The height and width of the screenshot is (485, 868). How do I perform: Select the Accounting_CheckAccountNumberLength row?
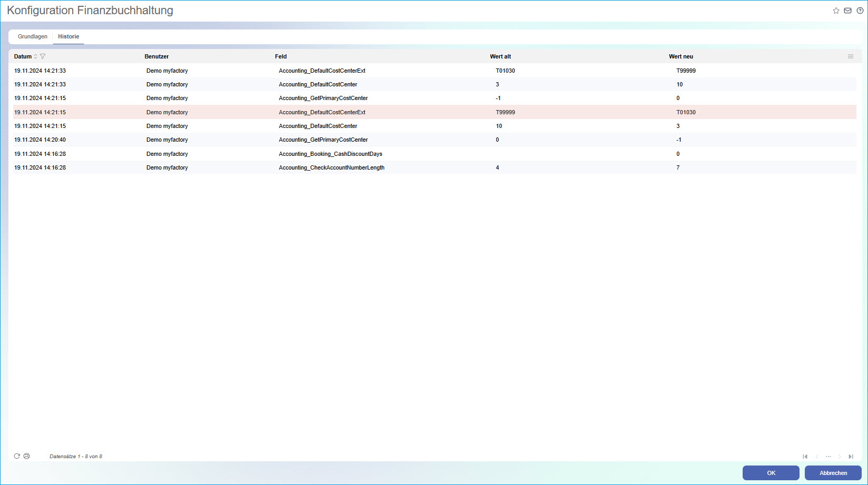pyautogui.click(x=331, y=167)
